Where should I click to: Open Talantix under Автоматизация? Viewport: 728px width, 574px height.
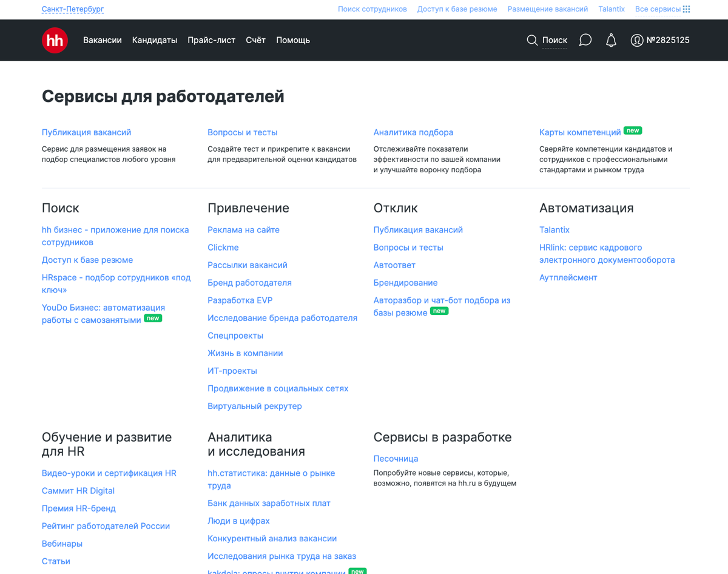pyautogui.click(x=554, y=230)
